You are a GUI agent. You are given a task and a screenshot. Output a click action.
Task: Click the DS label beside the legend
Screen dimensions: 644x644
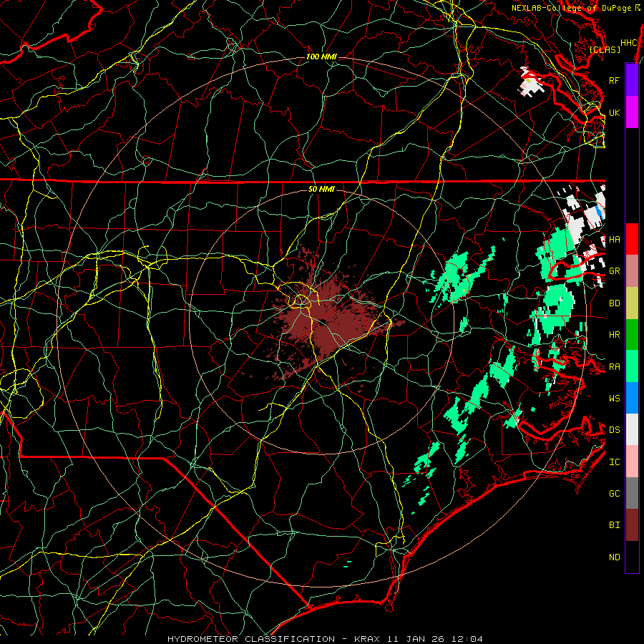click(614, 430)
